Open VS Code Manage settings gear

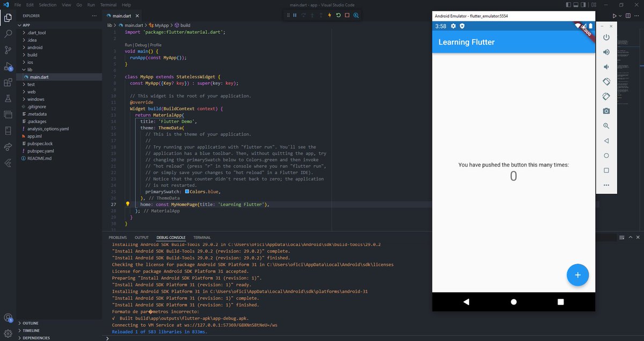[8, 332]
